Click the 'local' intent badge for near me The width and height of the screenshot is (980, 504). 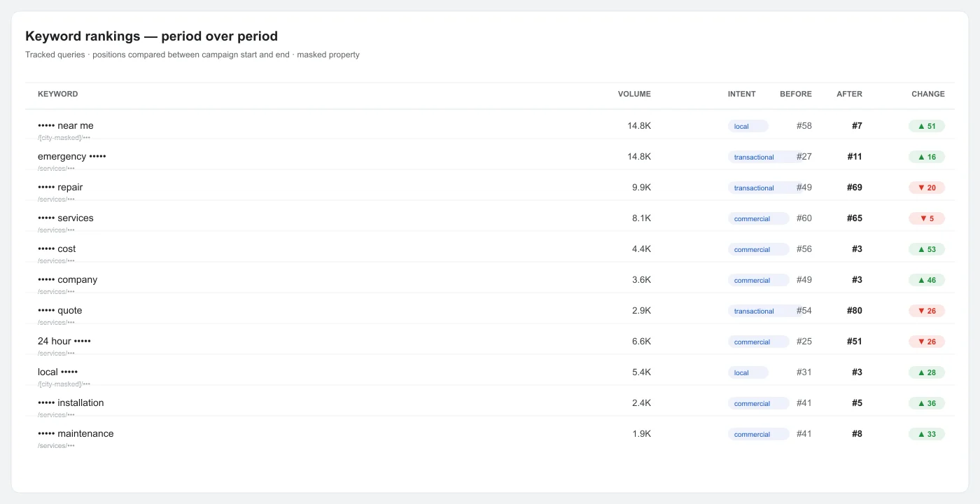click(x=748, y=126)
